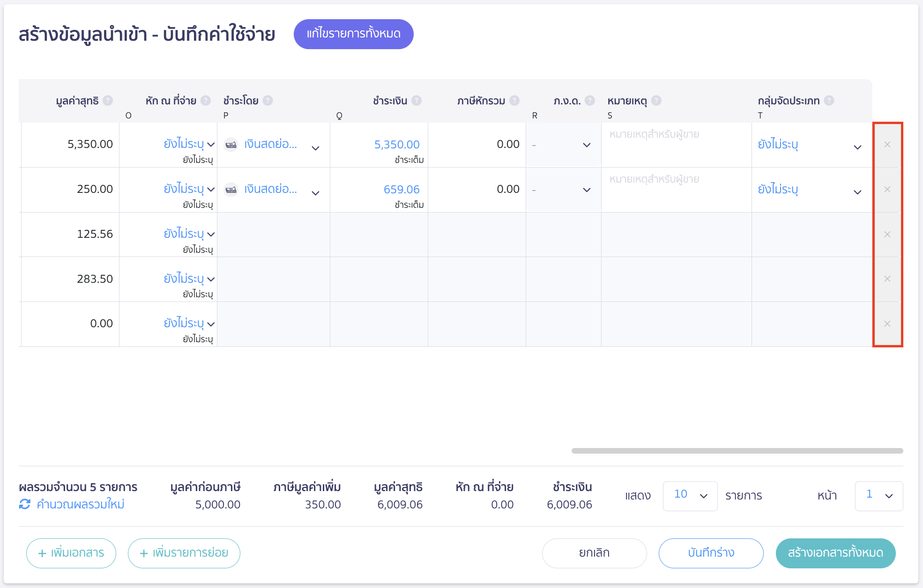Click the แก้ไขรายการทั้งหมด button
Screen dimensions: 923x588
[x=354, y=34]
